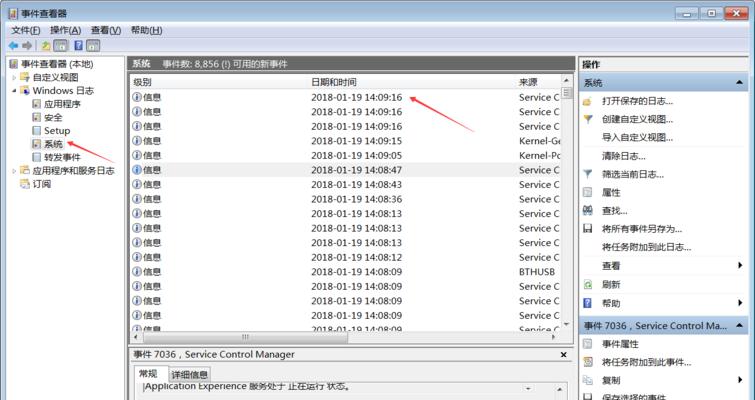The width and height of the screenshot is (755, 400).
Task: Select 系统 log in tree
Action: (53, 144)
